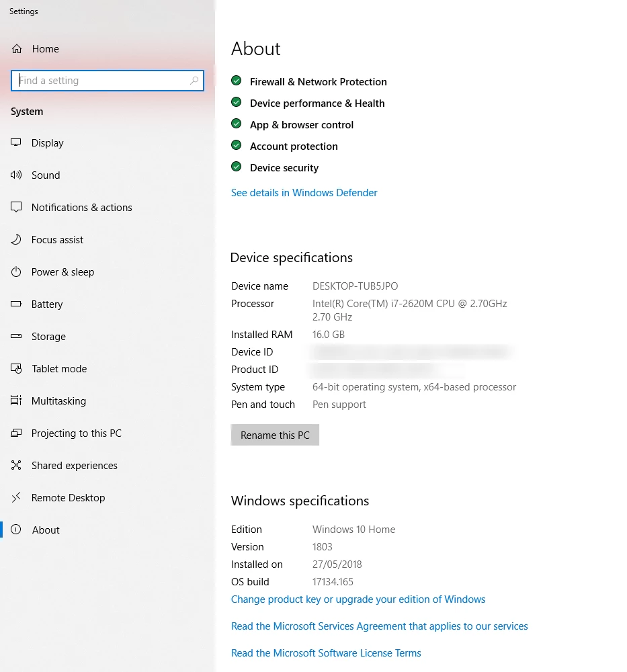
Task: Click the search magnifier icon
Action: [194, 81]
